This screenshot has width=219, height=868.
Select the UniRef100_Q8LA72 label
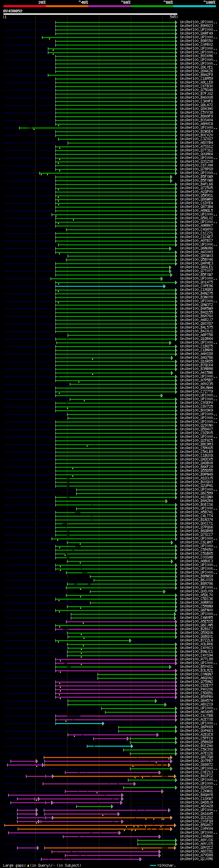(196, 105)
